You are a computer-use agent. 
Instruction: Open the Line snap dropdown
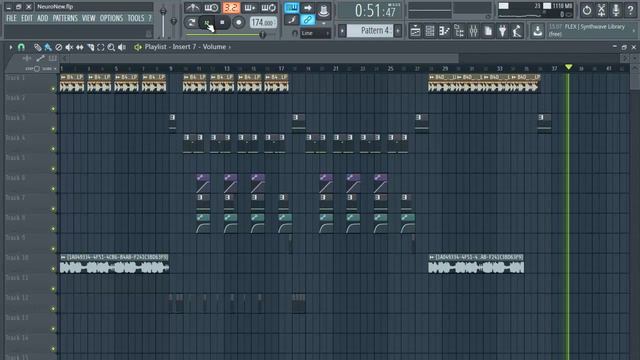tap(315, 33)
